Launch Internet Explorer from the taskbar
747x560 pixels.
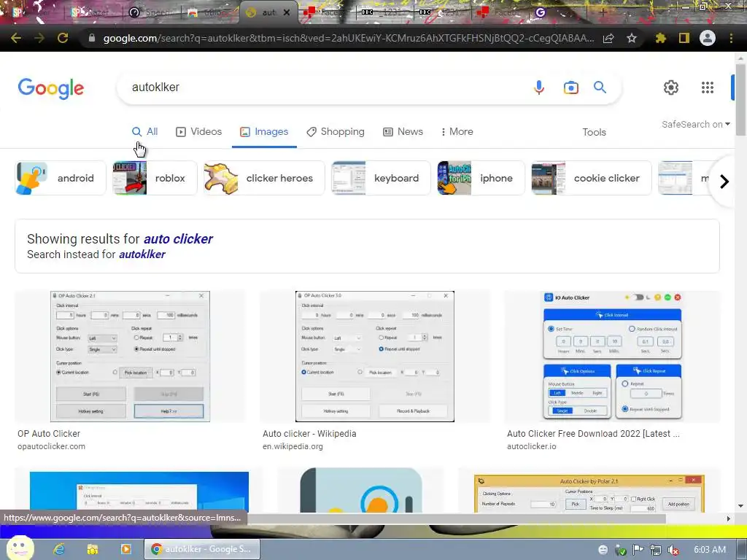(59, 549)
